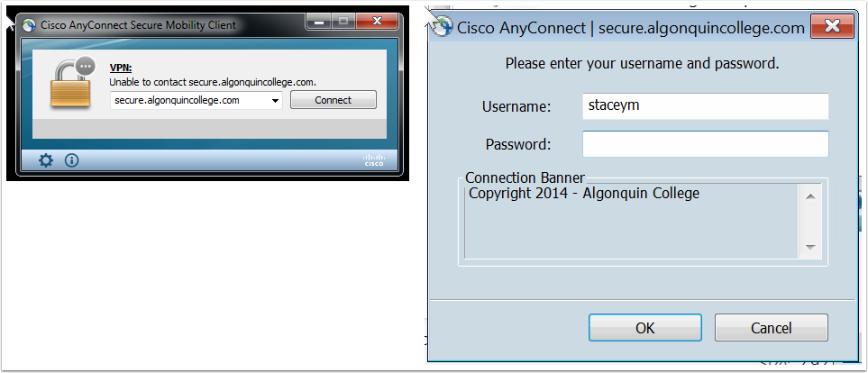Cancel the login dialog
The width and height of the screenshot is (868, 373).
(x=771, y=328)
